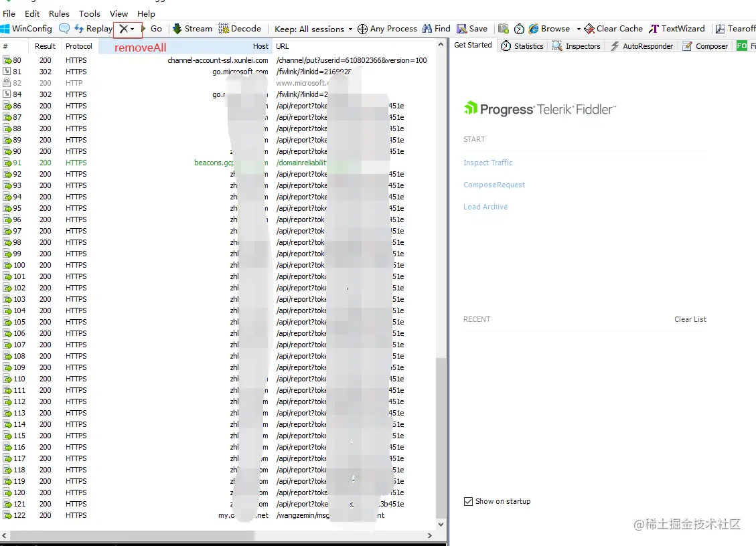Toggle the Decode option
This screenshot has width=756, height=546.
[240, 28]
